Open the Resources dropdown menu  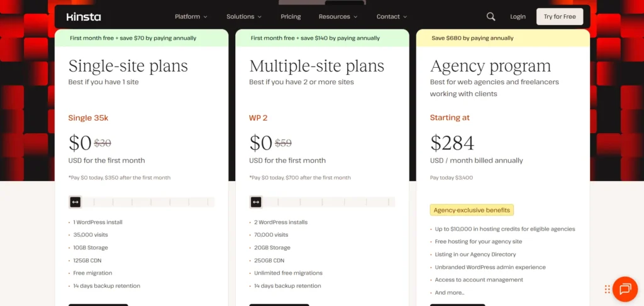[x=338, y=16]
